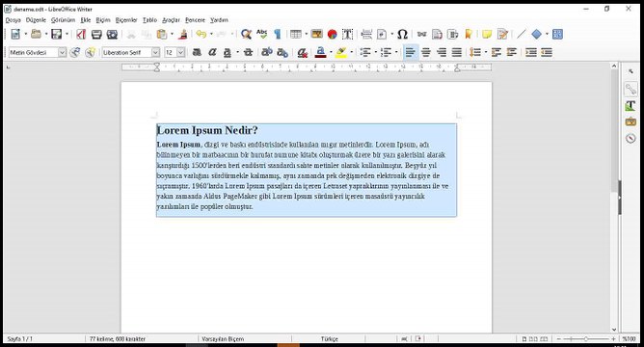Viewport: 644px width, 347px height.
Task: Open the line spacing dropdown arrow
Action: (x=486, y=52)
